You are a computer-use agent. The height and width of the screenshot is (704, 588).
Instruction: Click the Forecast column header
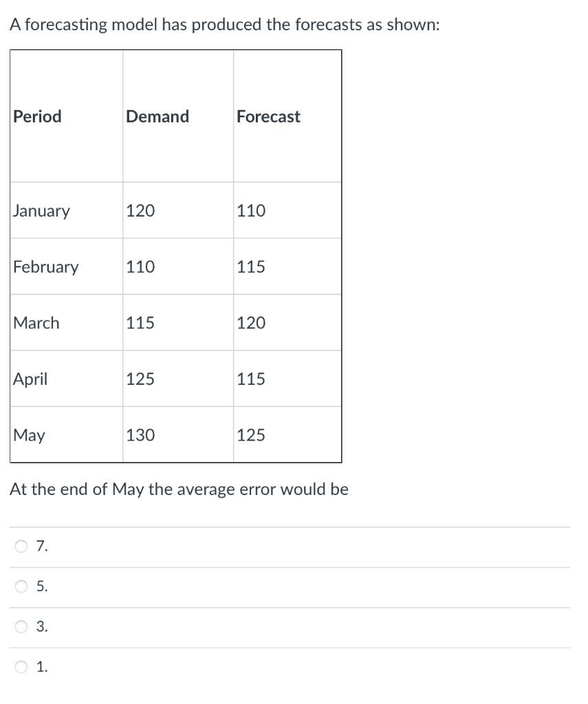(x=268, y=116)
